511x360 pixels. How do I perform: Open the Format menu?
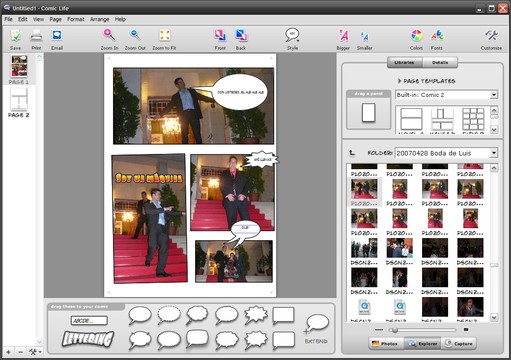[x=76, y=19]
